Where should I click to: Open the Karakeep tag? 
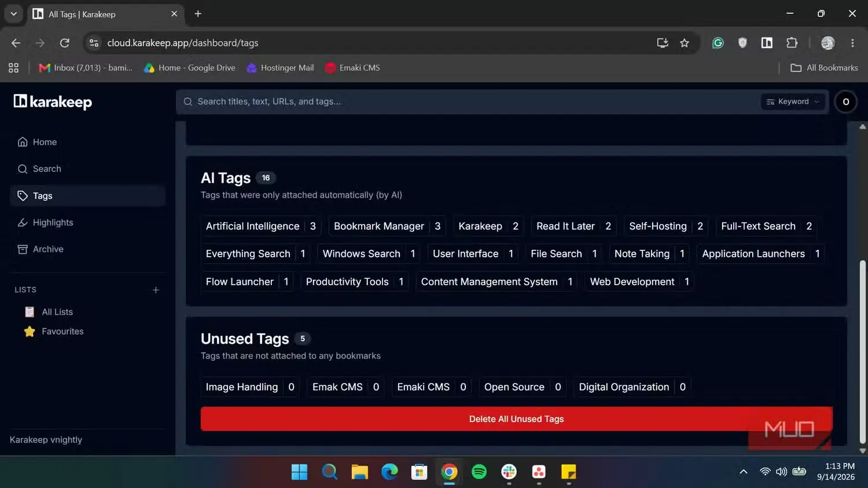click(488, 226)
